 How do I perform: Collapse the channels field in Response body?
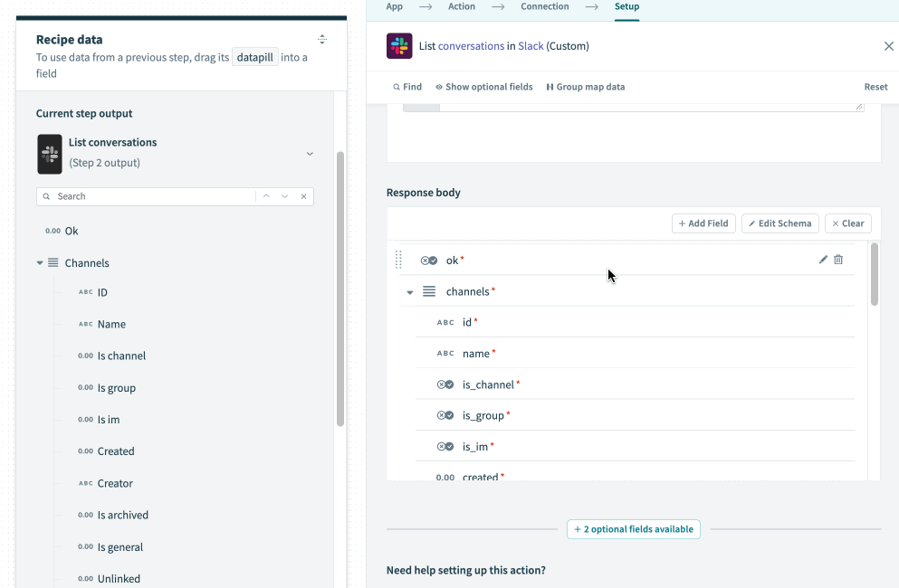(x=409, y=291)
